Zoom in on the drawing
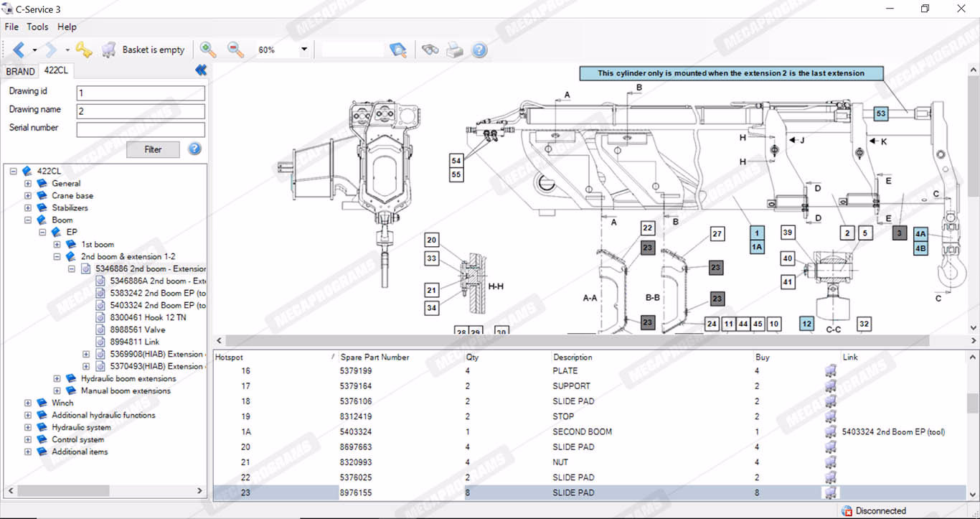This screenshot has width=980, height=519. 208,50
